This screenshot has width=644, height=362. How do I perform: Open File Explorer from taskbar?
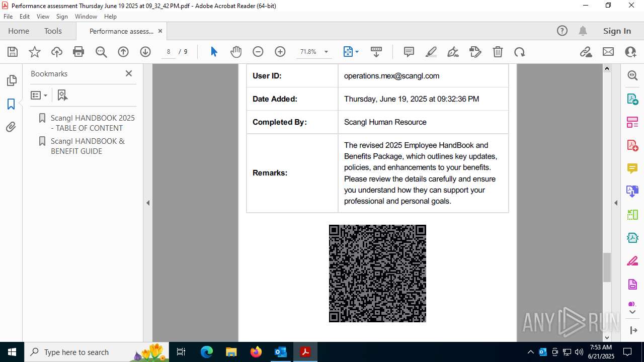click(231, 352)
